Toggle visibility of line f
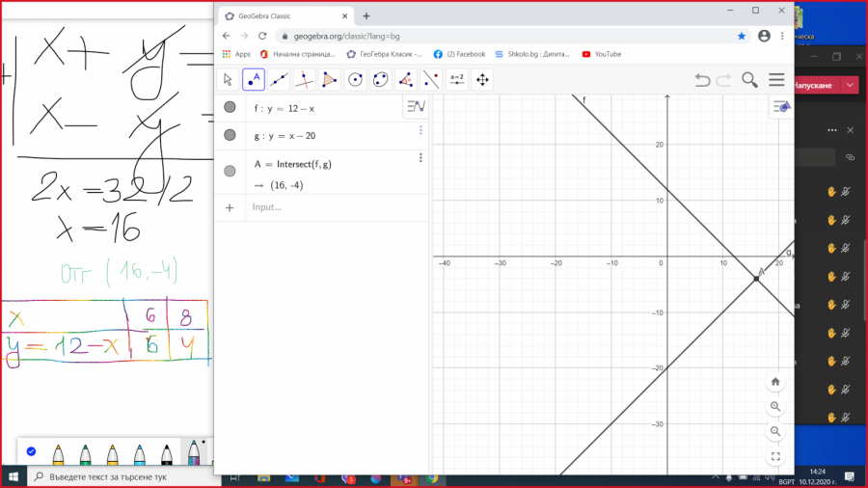Image resolution: width=868 pixels, height=488 pixels. tap(230, 107)
